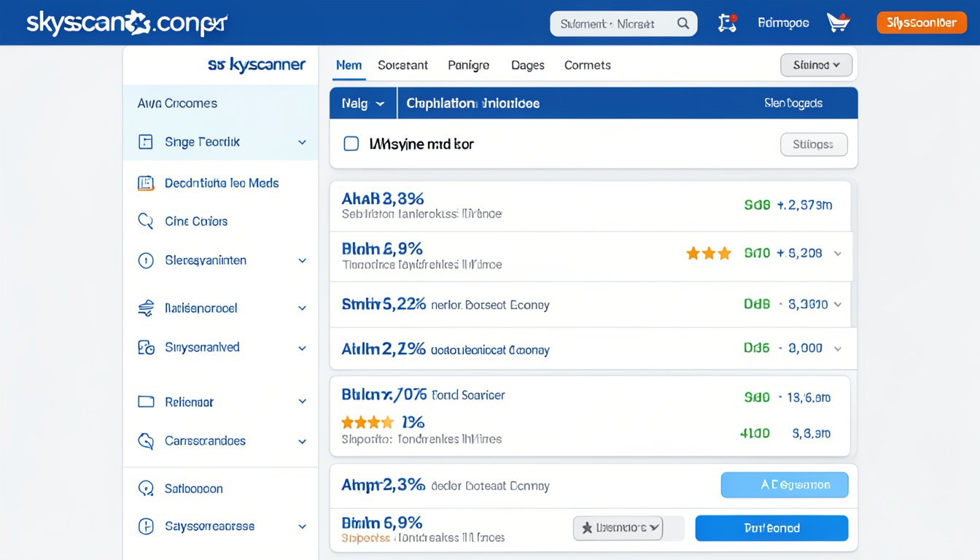Viewport: 980px width, 560px height.
Task: Expand the Ratisenoroel sidebar section
Action: pyautogui.click(x=302, y=309)
